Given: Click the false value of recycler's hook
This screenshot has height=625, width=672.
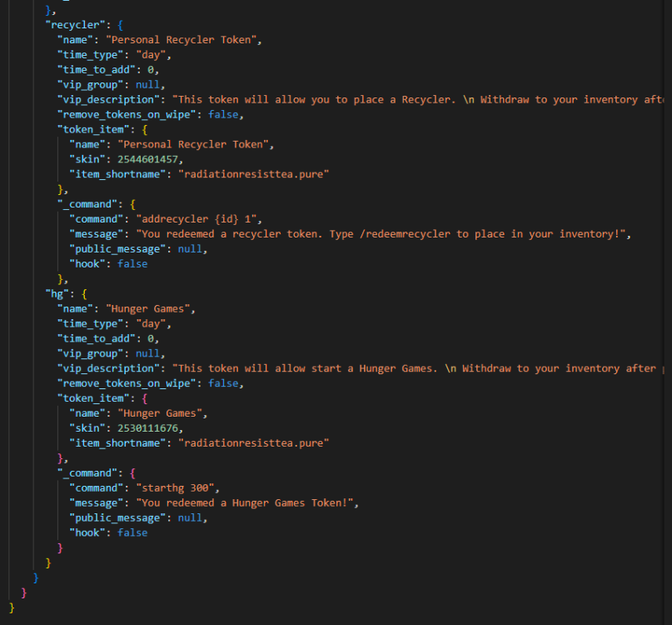Looking at the screenshot, I should 132,264.
